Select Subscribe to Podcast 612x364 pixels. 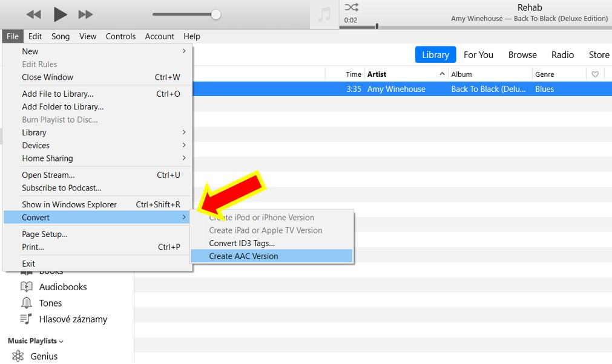tap(97, 188)
